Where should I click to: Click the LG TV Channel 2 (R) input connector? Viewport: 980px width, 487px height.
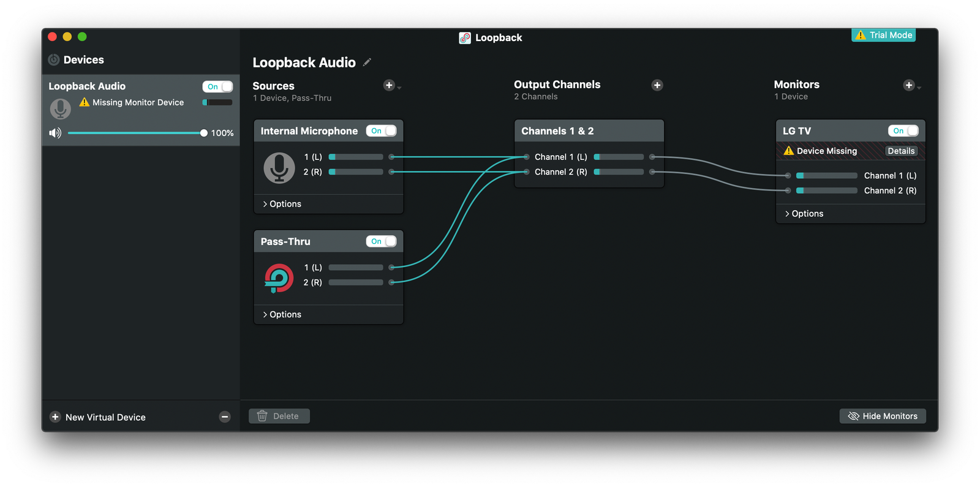pyautogui.click(x=788, y=191)
